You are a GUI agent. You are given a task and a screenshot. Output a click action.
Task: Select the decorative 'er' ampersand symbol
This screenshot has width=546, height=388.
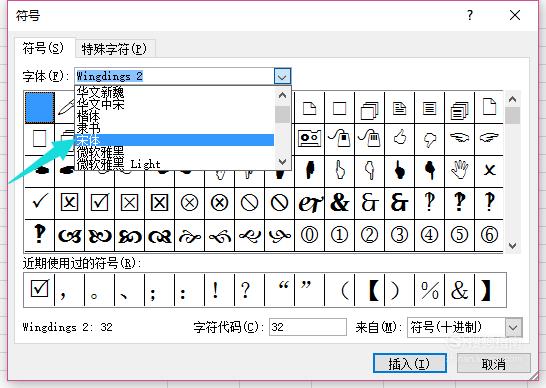point(310,203)
